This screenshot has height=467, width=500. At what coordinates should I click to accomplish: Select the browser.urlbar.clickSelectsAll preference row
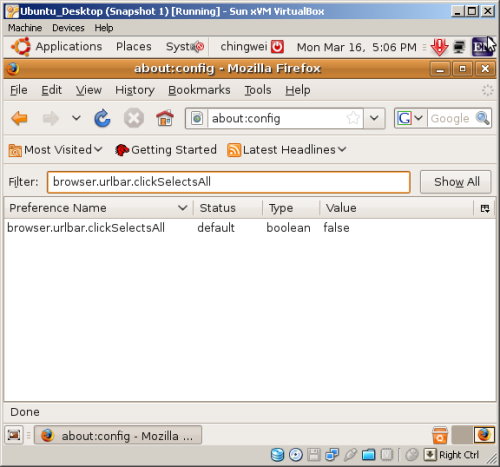click(250, 228)
